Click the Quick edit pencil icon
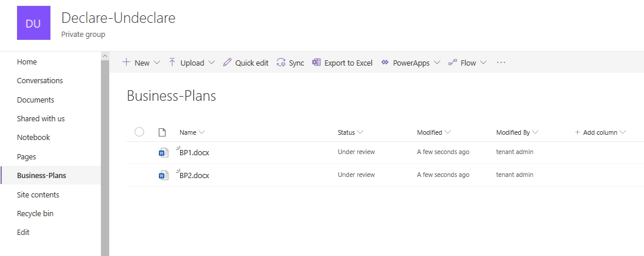The image size is (644, 256). coord(227,62)
